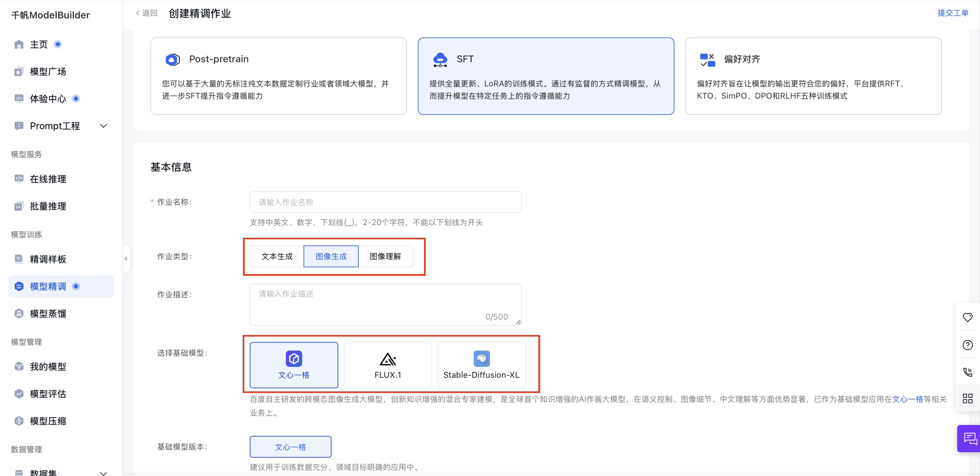980x476 pixels.
Task: Open the purple chat feedback button
Action: click(969, 438)
